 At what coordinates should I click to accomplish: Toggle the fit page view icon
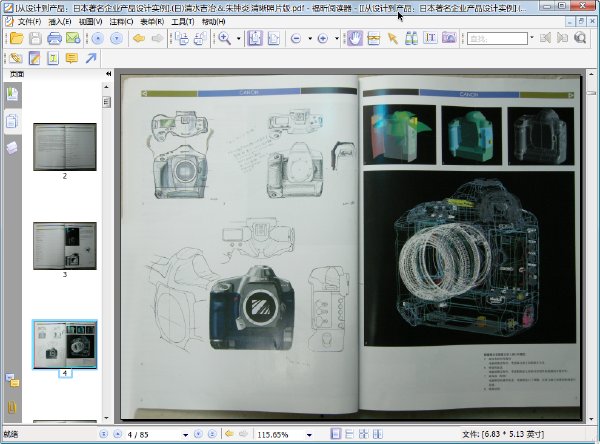tap(254, 38)
